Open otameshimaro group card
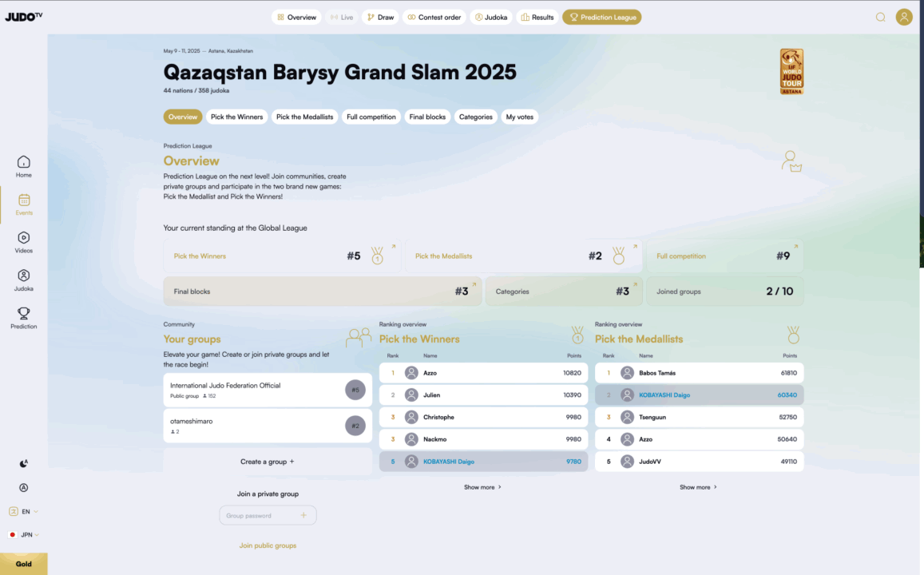The width and height of the screenshot is (924, 575). coord(268,426)
